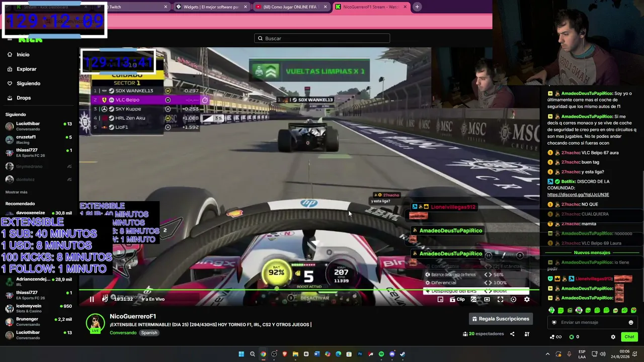This screenshot has width=644, height=362.
Task: Create a clip with the Clip button
Action: (457, 299)
